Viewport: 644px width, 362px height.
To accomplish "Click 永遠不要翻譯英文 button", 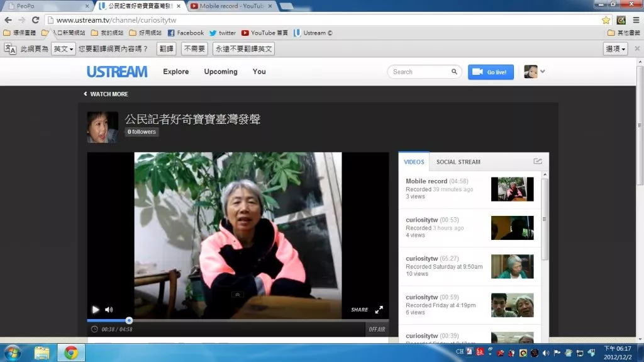I will [x=243, y=49].
